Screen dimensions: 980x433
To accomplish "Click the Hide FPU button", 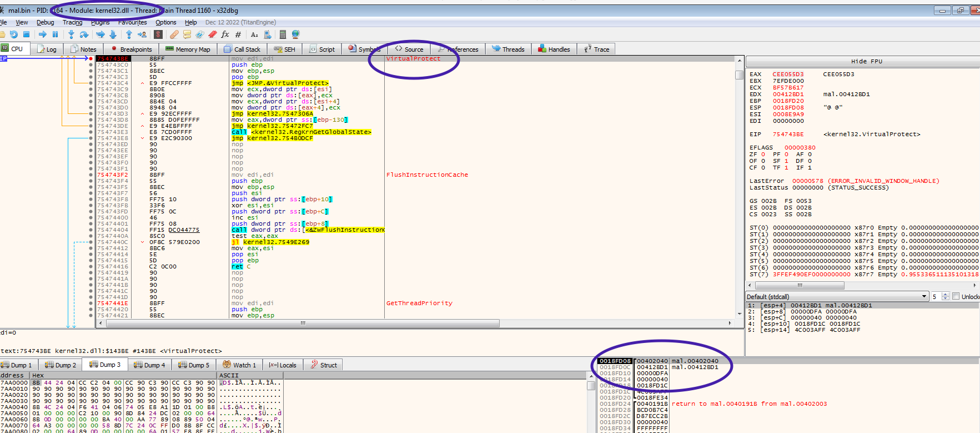I will click(x=866, y=61).
